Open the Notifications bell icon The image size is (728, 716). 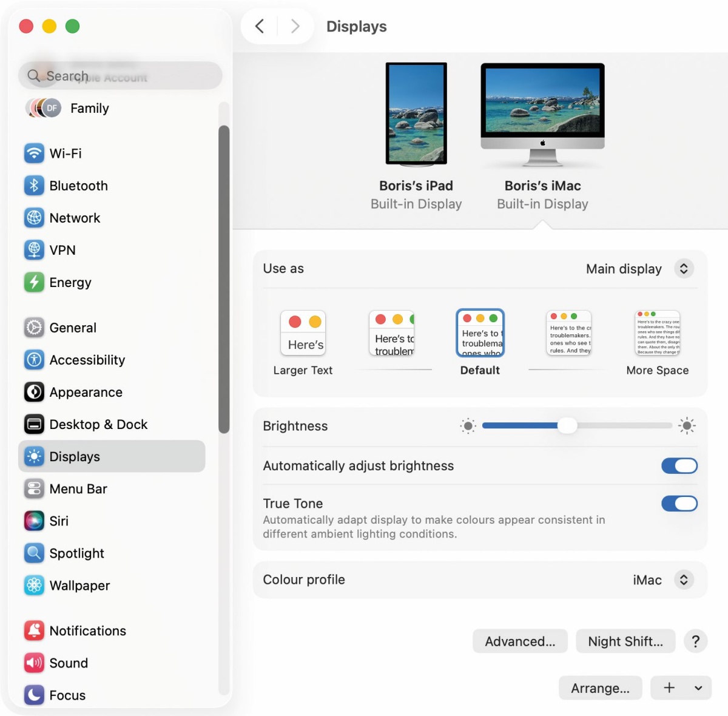[34, 630]
